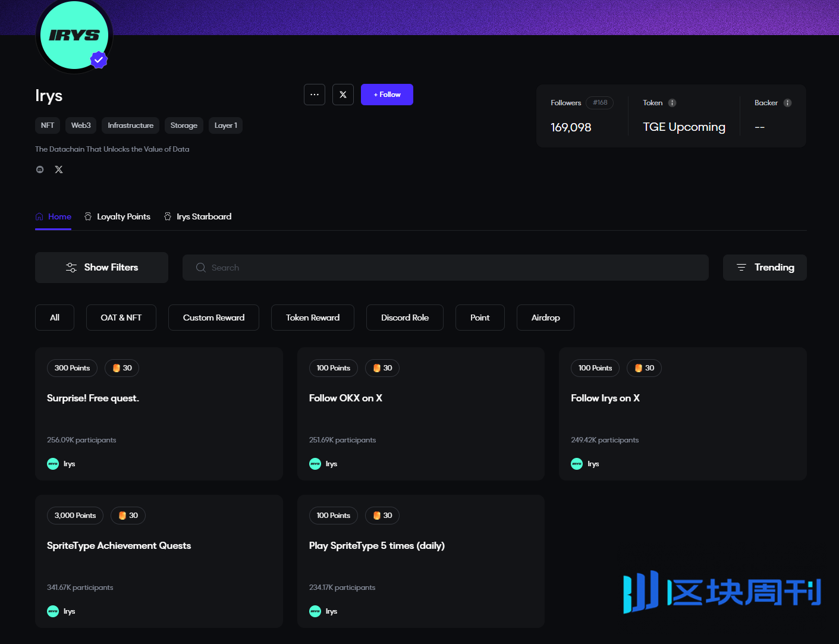The height and width of the screenshot is (644, 839).
Task: Filter quests by Token Reward
Action: point(313,318)
